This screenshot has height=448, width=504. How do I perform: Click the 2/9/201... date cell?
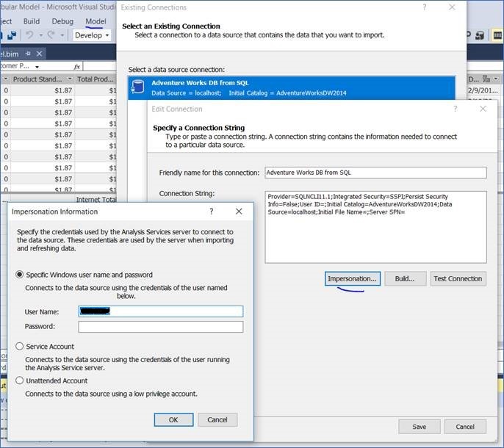click(483, 90)
